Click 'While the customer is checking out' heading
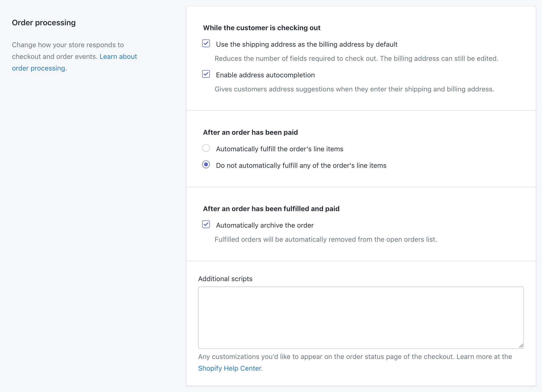The image size is (542, 392). (262, 28)
